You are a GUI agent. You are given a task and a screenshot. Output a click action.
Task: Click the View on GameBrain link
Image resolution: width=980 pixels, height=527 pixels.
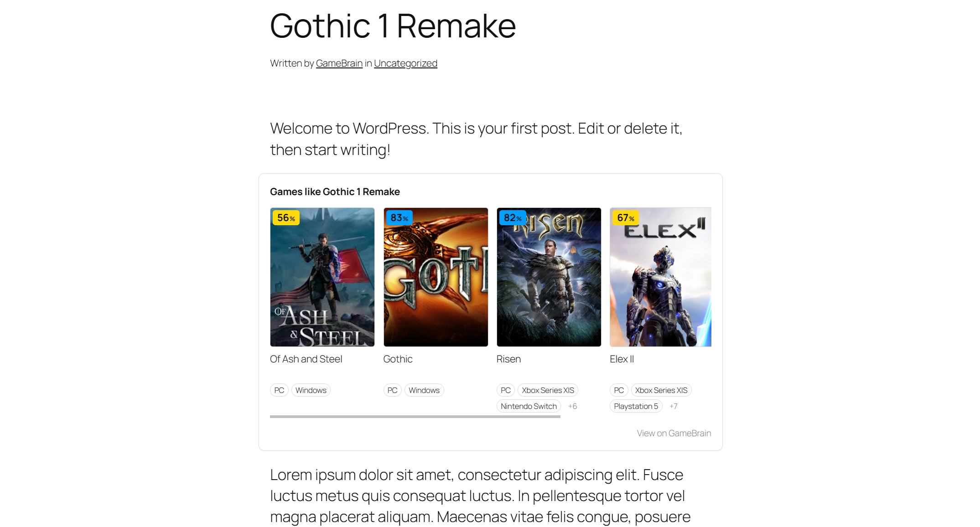pyautogui.click(x=674, y=433)
